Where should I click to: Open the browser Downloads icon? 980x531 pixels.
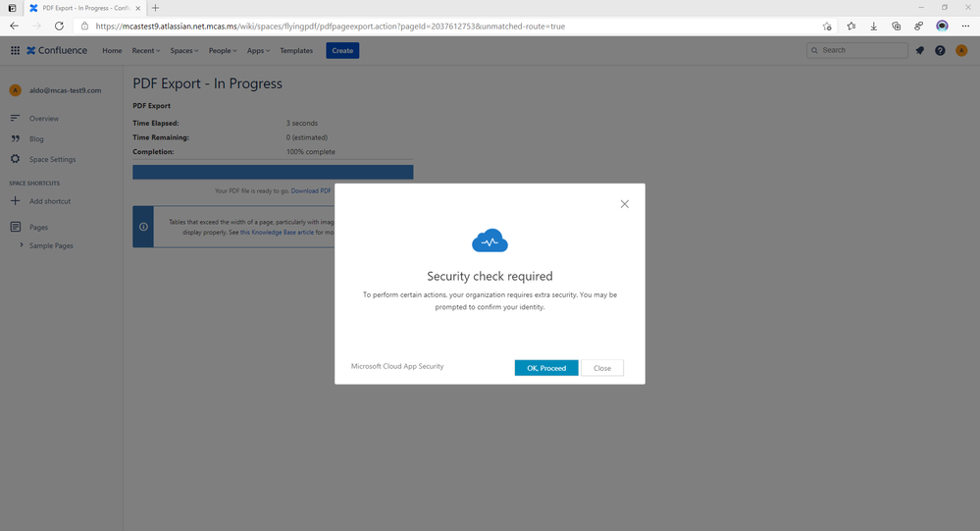(874, 27)
